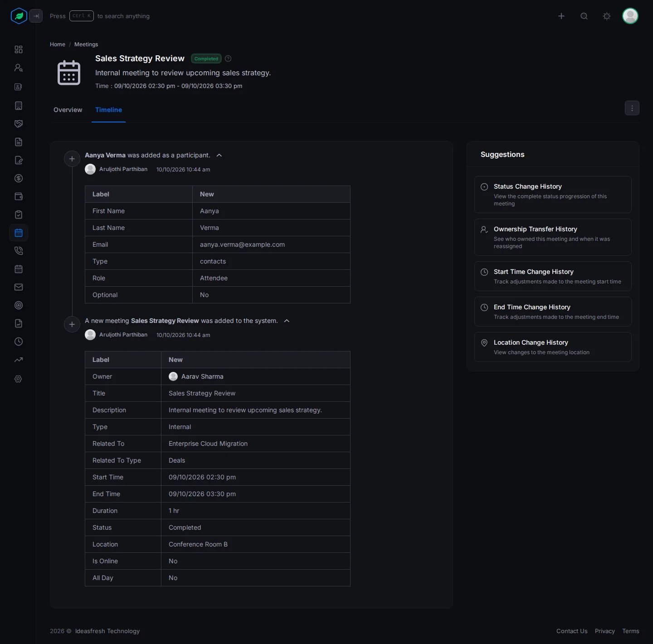This screenshot has height=644, width=653.
Task: Open the person-search icon in the sidebar
Action: (x=19, y=68)
